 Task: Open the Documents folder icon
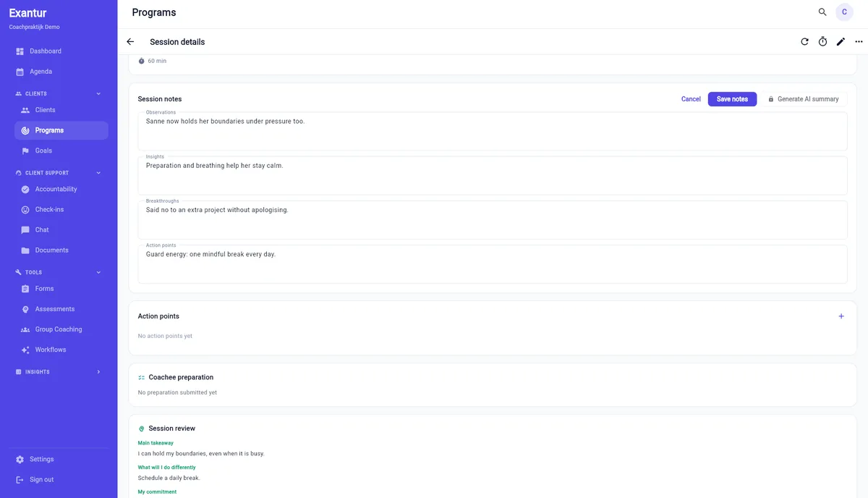pyautogui.click(x=25, y=250)
